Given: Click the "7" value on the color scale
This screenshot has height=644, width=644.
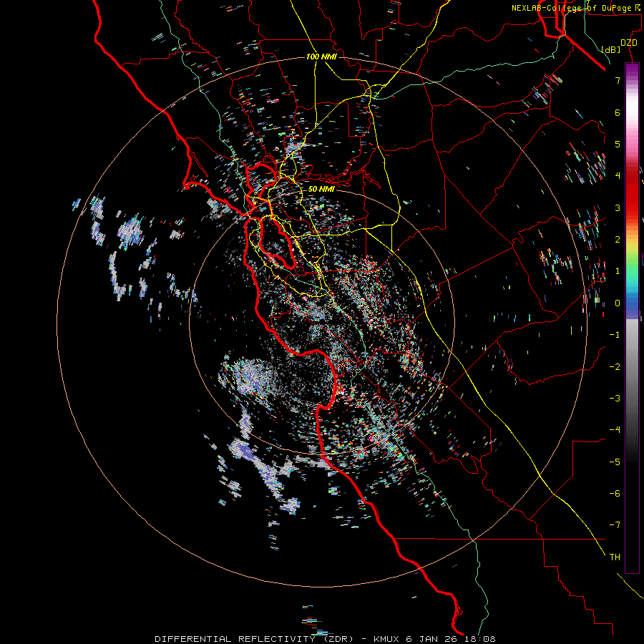Looking at the screenshot, I should pos(618,80).
